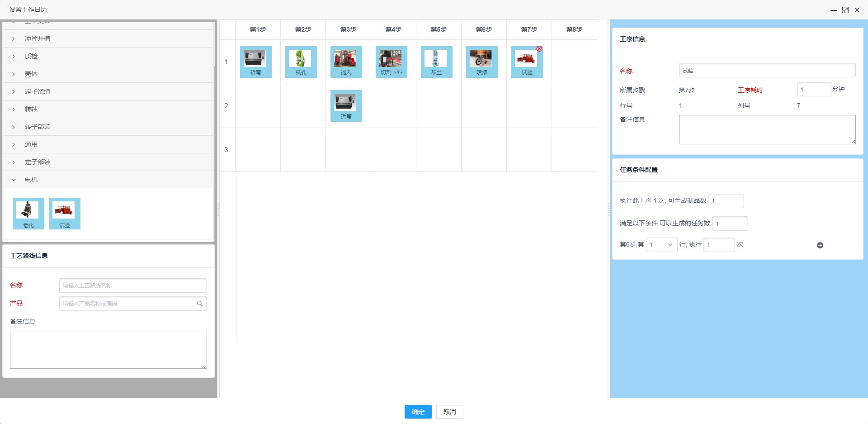Select the 攻丝 process tile
This screenshot has height=424, width=868.
click(x=436, y=62)
